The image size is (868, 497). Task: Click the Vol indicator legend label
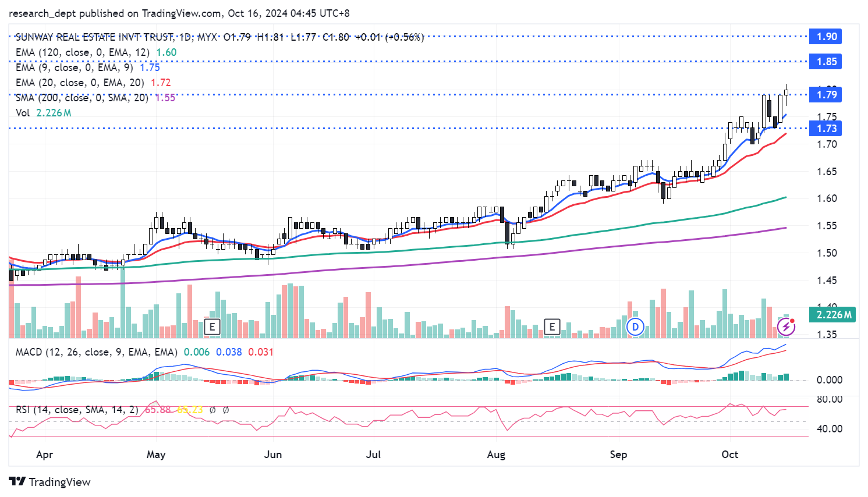(x=23, y=113)
